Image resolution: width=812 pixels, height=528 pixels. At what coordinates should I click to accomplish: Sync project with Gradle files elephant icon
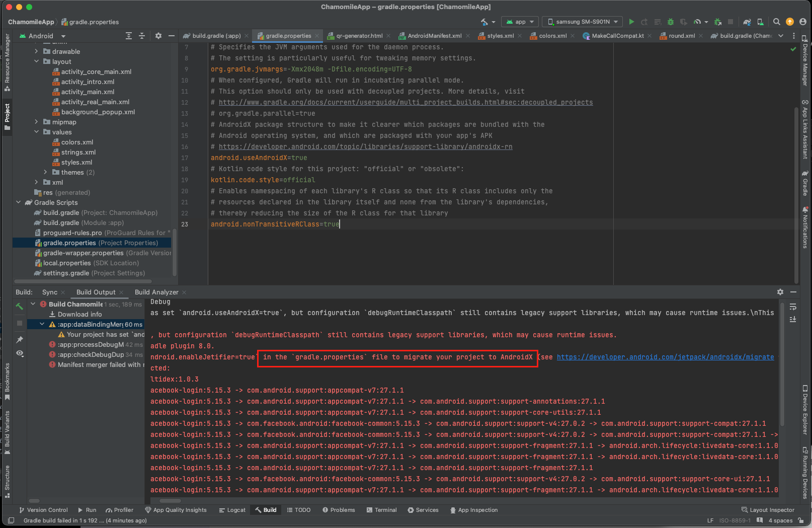pos(747,22)
